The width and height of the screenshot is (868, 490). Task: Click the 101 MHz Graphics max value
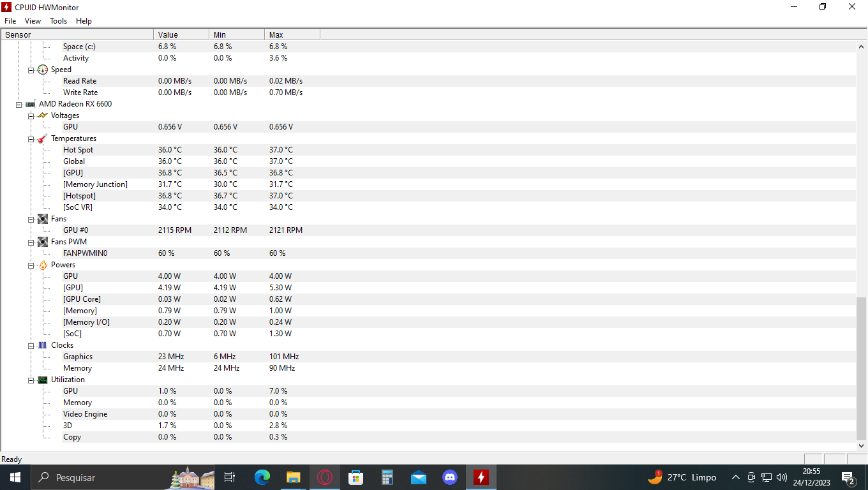[284, 357]
